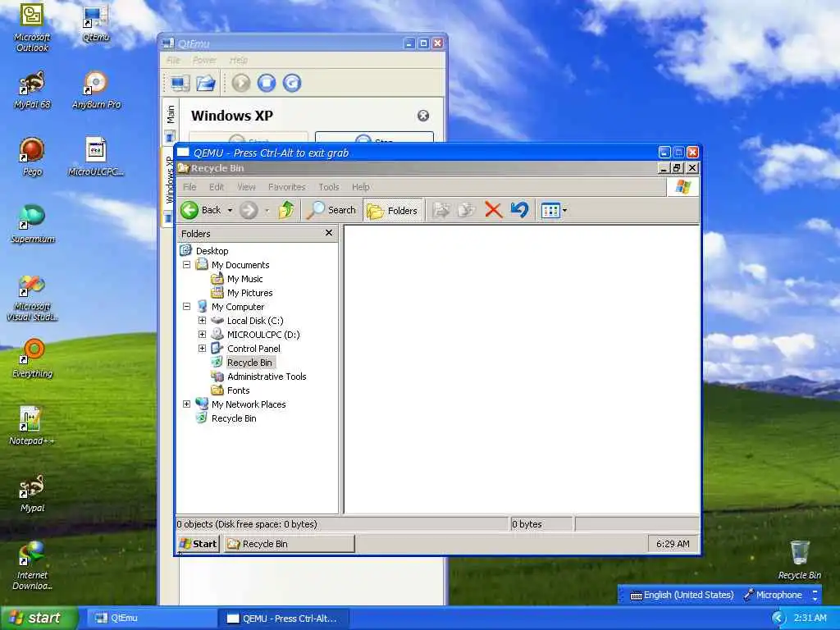Open the Favorites menu
The image size is (840, 630).
[x=286, y=187]
